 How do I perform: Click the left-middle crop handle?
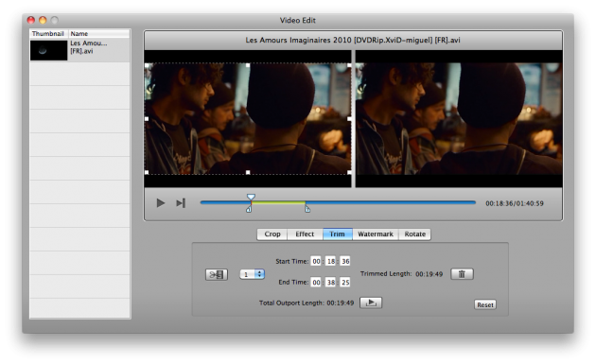click(x=147, y=119)
